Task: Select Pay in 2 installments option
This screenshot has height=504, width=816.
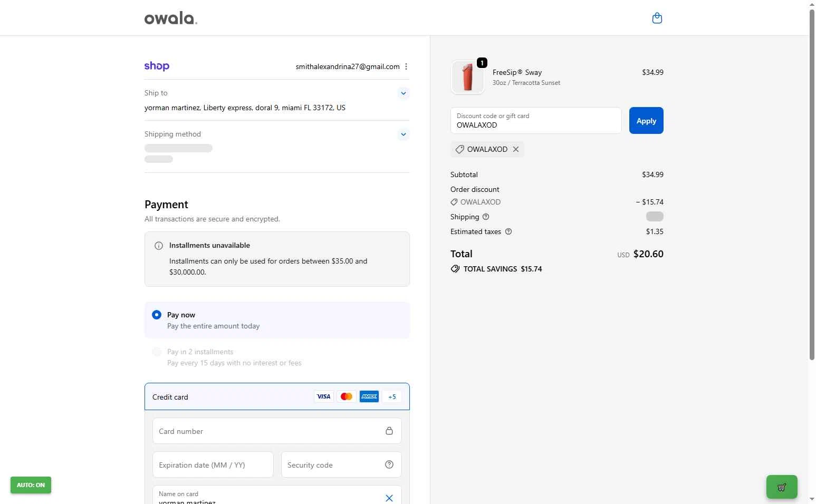Action: [157, 352]
